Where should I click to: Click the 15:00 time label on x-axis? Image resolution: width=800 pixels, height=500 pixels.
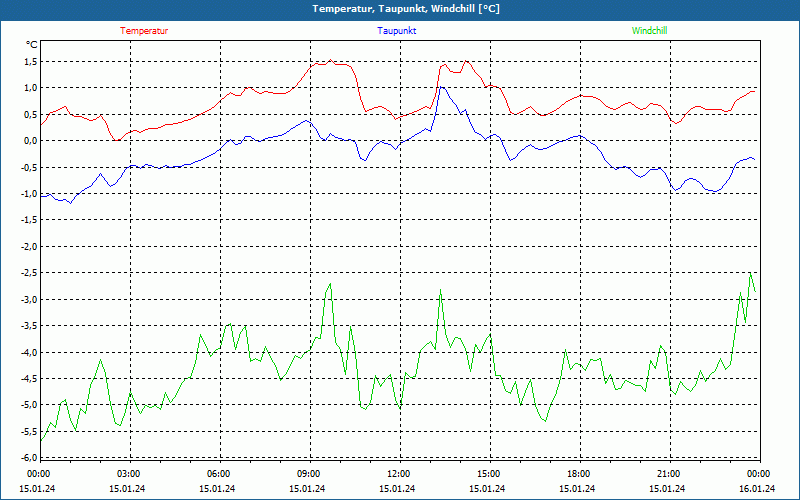488,474
